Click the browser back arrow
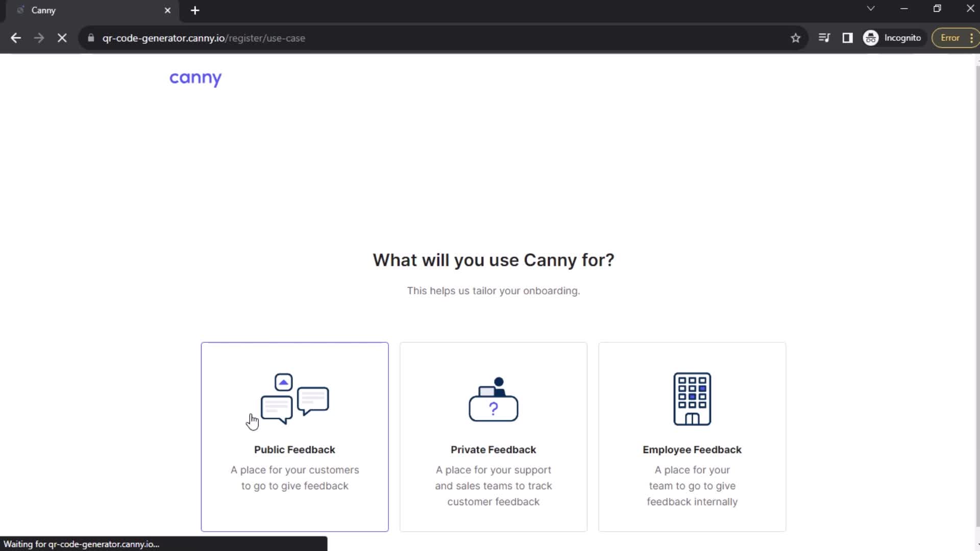Image resolution: width=980 pixels, height=551 pixels. [15, 38]
